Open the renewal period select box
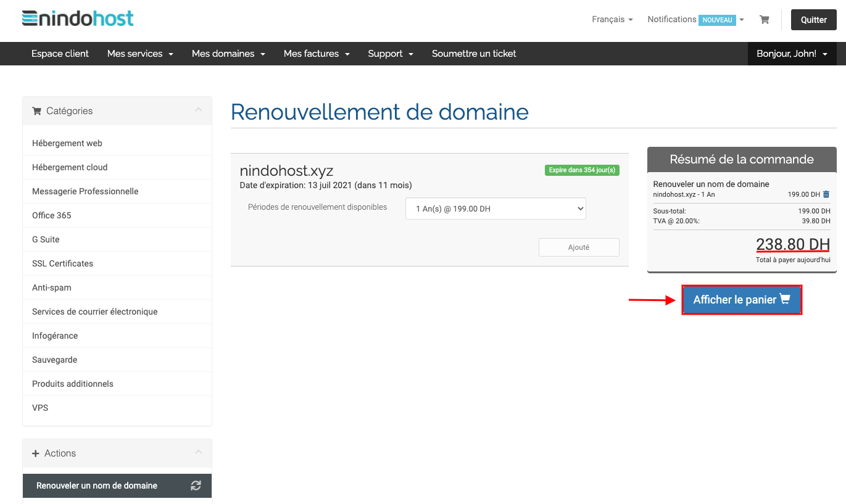The image size is (846, 504). pyautogui.click(x=496, y=209)
